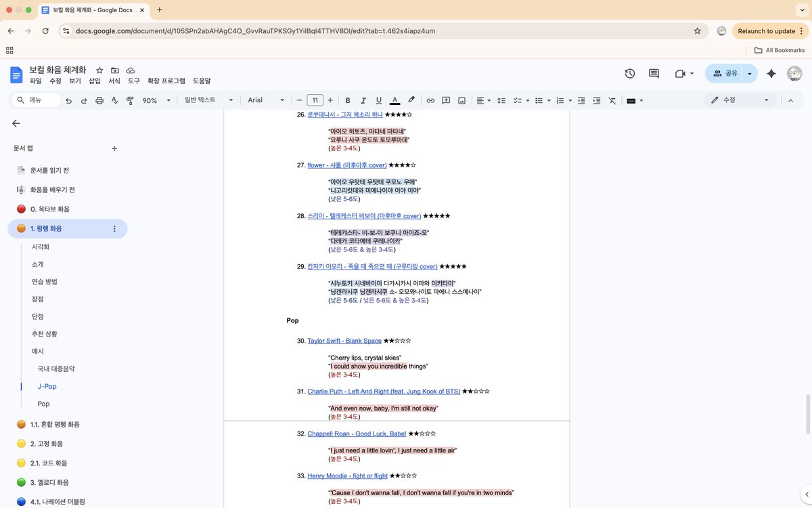Open the input tools keyboard dropdown
The height and width of the screenshot is (508, 812).
pos(635,100)
